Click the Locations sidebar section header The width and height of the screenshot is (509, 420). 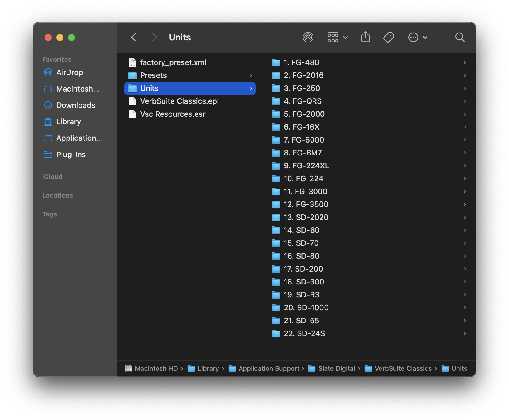[x=57, y=195]
